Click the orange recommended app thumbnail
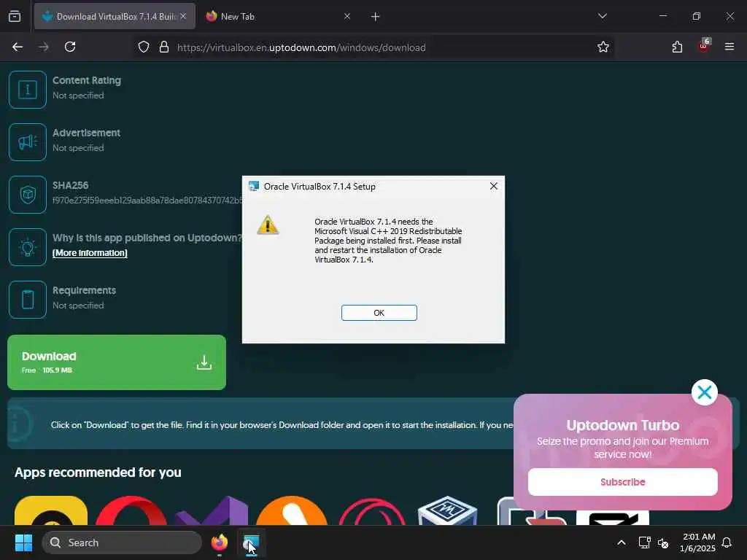 tap(292, 510)
